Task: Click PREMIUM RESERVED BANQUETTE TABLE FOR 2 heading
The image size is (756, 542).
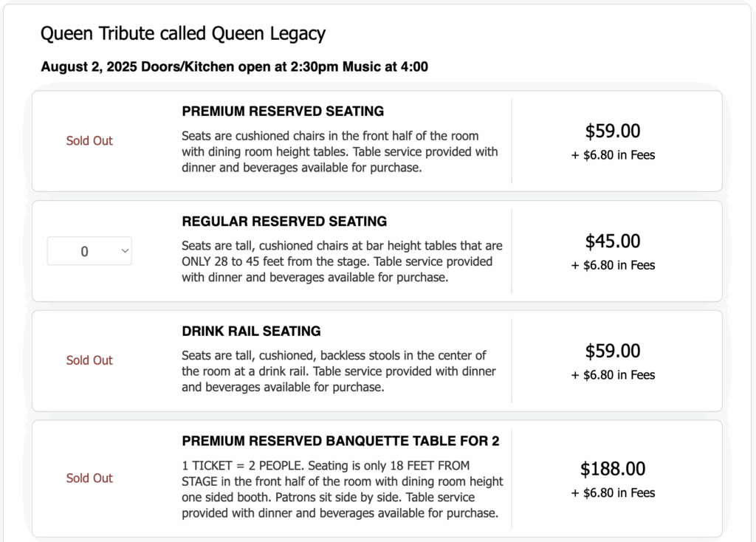Action: pos(340,441)
